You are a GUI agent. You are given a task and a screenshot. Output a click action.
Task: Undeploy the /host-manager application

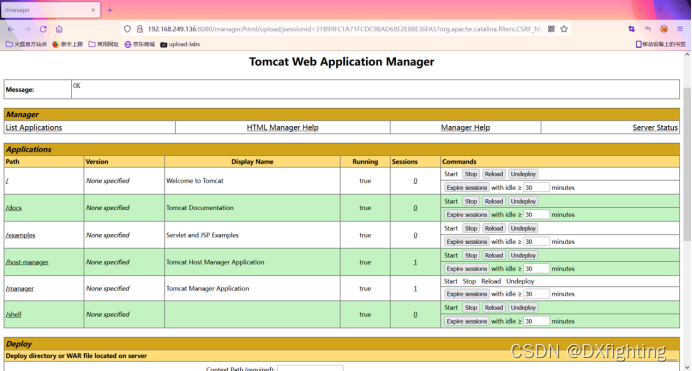523,255
